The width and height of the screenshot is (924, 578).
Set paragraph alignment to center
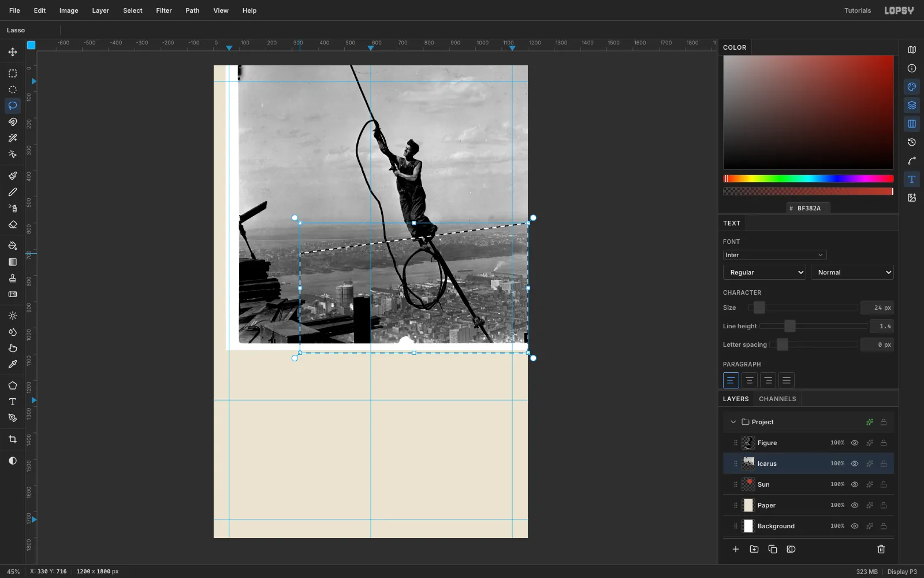click(750, 380)
